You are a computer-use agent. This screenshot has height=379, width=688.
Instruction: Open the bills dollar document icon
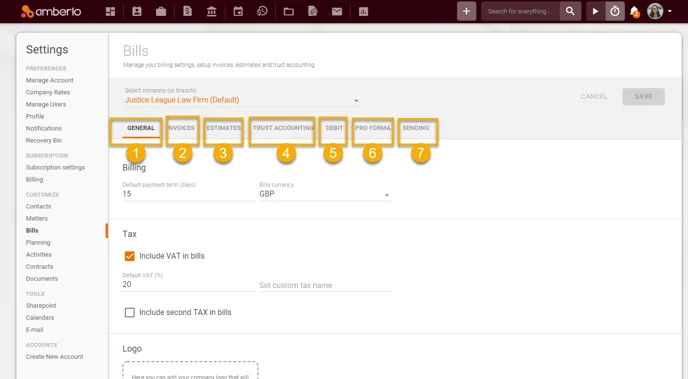pyautogui.click(x=187, y=11)
